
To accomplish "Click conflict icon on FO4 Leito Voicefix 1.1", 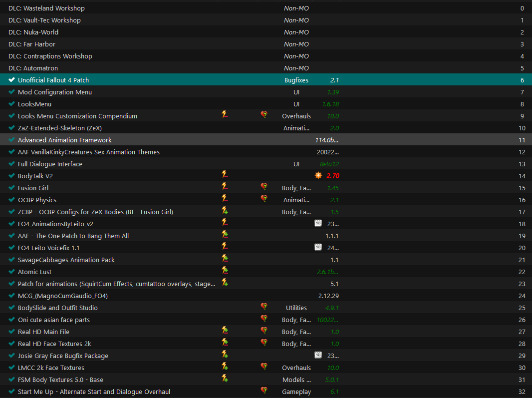I will (x=225, y=246).
